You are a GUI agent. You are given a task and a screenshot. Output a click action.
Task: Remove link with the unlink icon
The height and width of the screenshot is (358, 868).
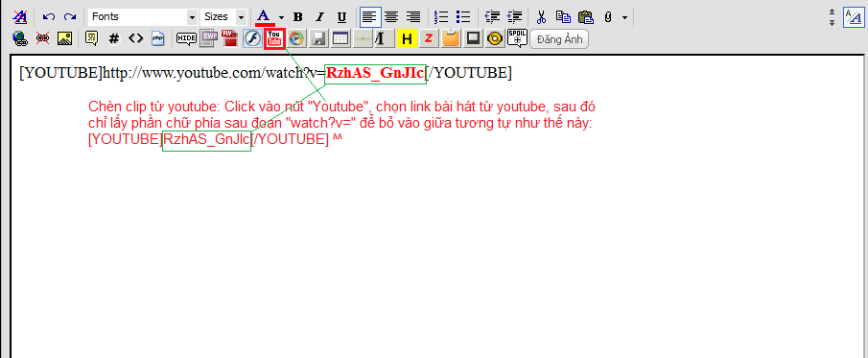(x=42, y=38)
